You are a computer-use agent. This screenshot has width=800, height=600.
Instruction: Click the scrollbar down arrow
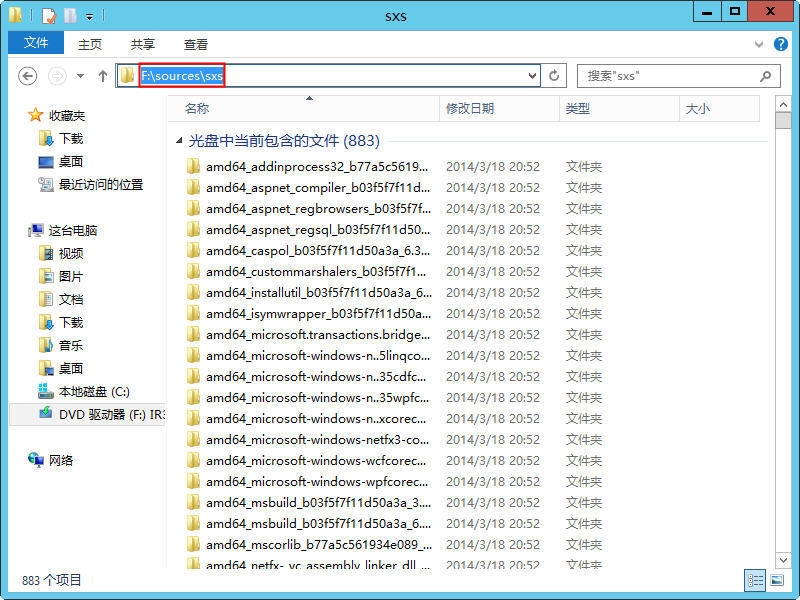[x=783, y=560]
